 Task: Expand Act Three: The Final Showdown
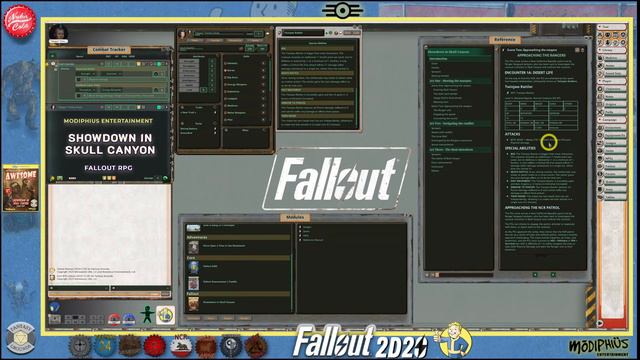coord(459,150)
